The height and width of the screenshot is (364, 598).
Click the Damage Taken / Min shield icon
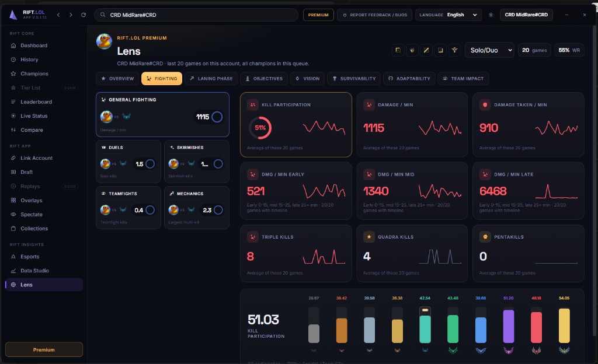click(x=485, y=104)
